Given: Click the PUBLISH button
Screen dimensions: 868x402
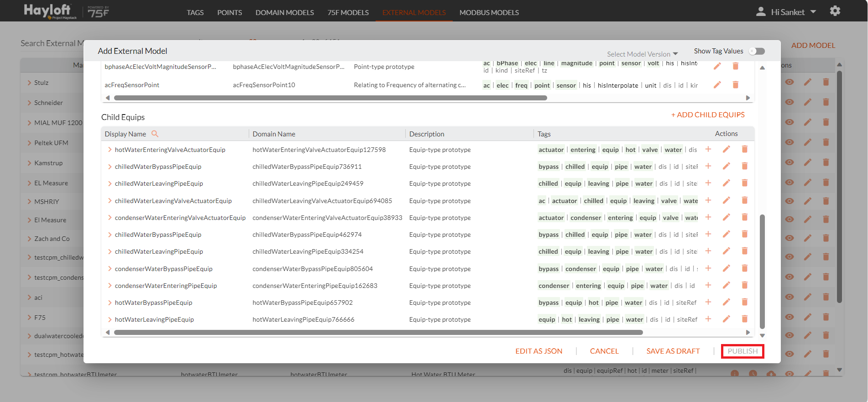Looking at the screenshot, I should click(x=743, y=351).
